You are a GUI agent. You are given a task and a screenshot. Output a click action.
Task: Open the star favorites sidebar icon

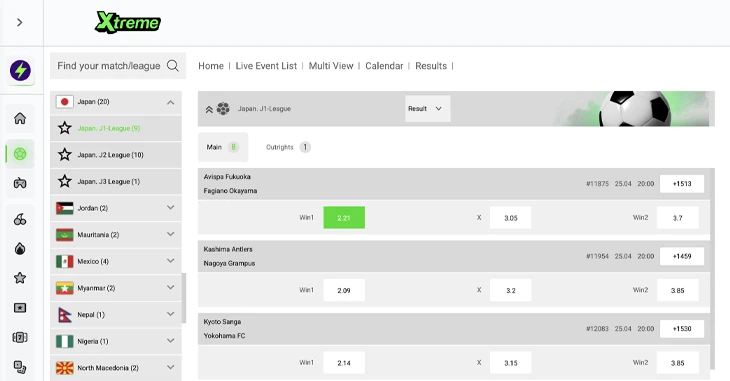click(x=20, y=278)
